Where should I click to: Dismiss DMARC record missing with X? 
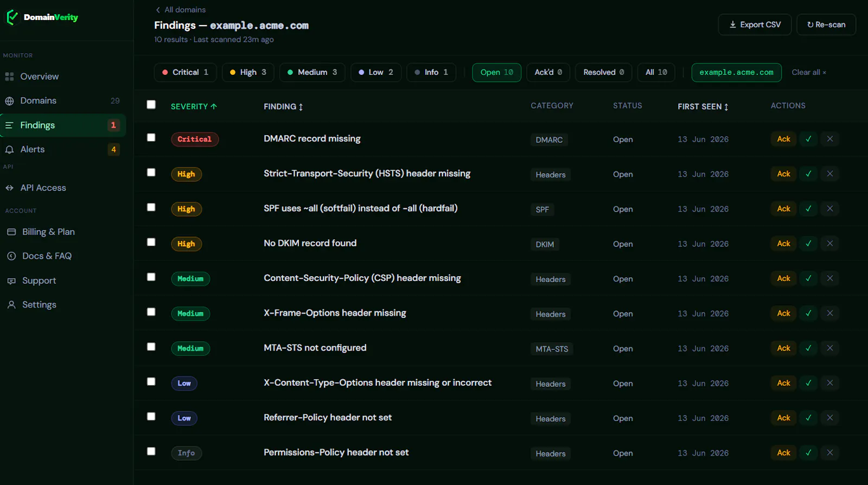click(x=830, y=139)
